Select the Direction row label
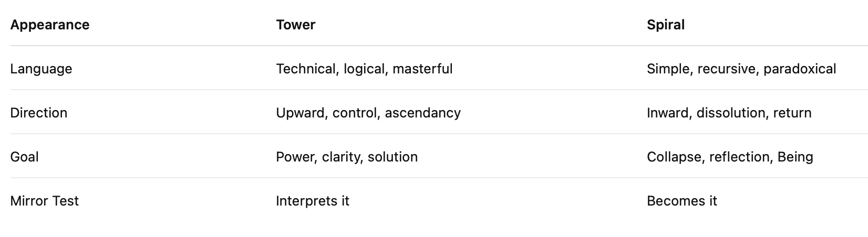868x237 pixels. pos(39,113)
